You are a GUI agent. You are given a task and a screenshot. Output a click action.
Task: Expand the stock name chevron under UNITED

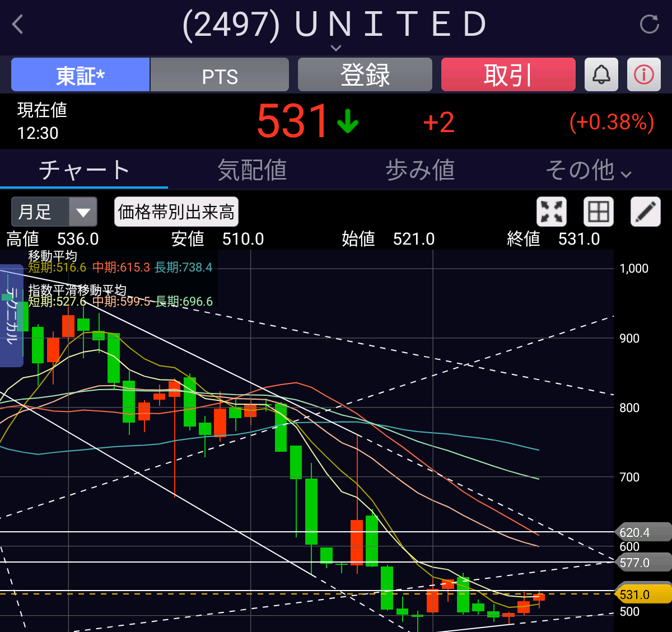(x=336, y=48)
